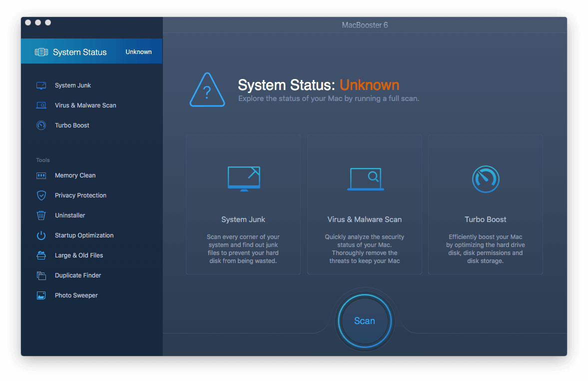The image size is (588, 381).
Task: Click the Unknown status label in sidebar
Action: pos(138,52)
